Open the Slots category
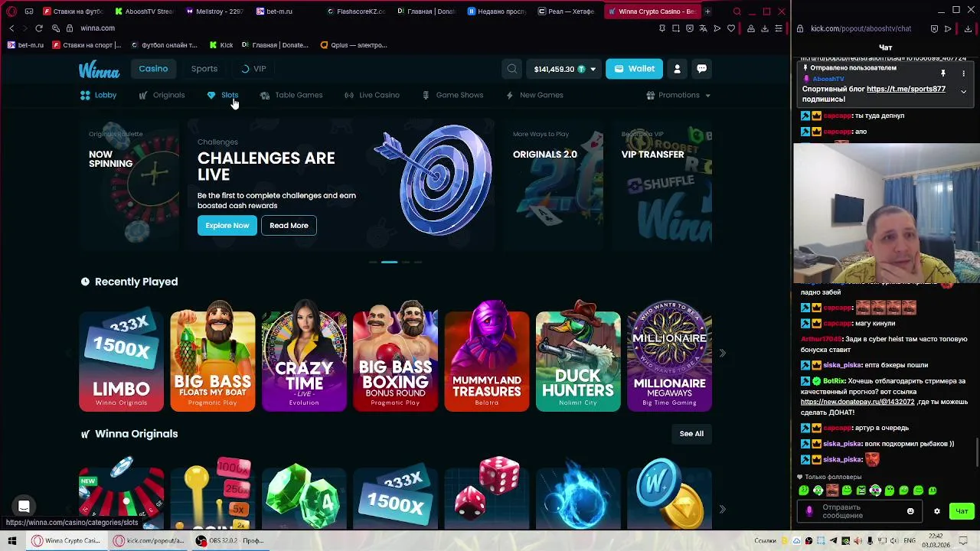This screenshot has width=980, height=551. [x=223, y=95]
